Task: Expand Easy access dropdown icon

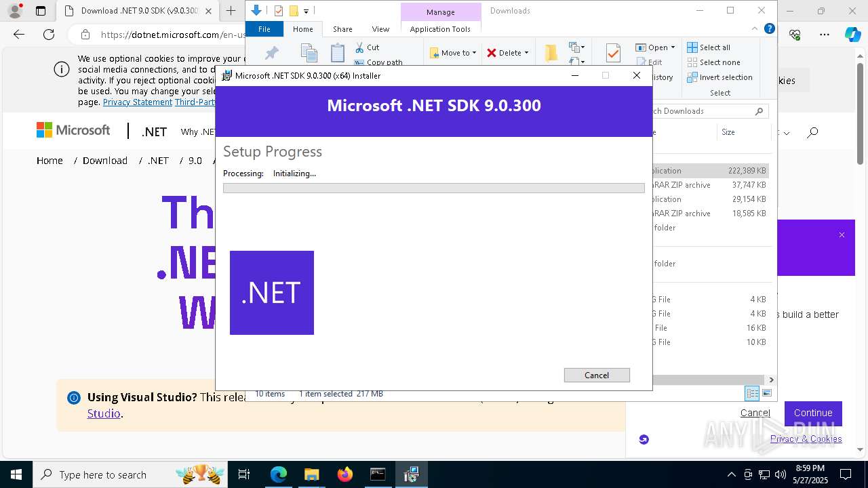Action: pos(577,62)
